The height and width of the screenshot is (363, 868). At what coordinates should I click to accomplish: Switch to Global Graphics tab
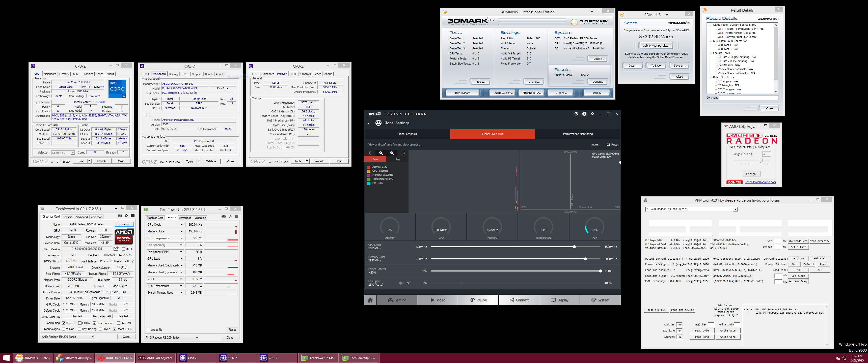pyautogui.click(x=407, y=134)
